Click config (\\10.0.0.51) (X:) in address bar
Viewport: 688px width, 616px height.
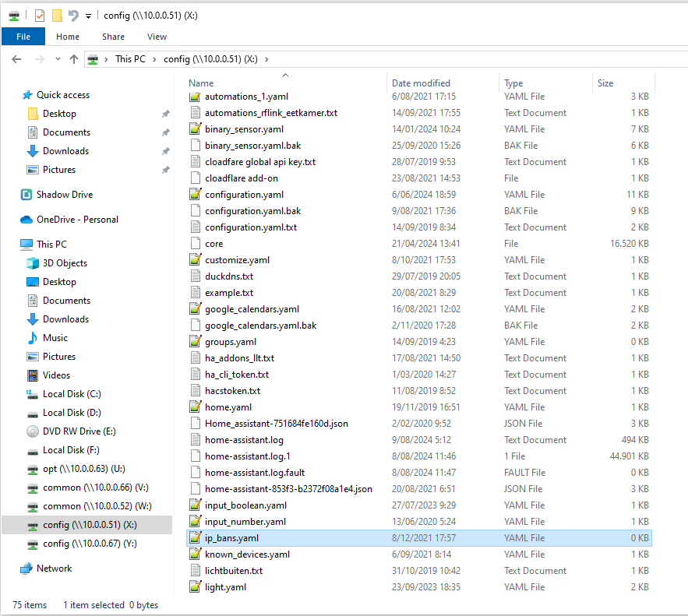click(210, 59)
